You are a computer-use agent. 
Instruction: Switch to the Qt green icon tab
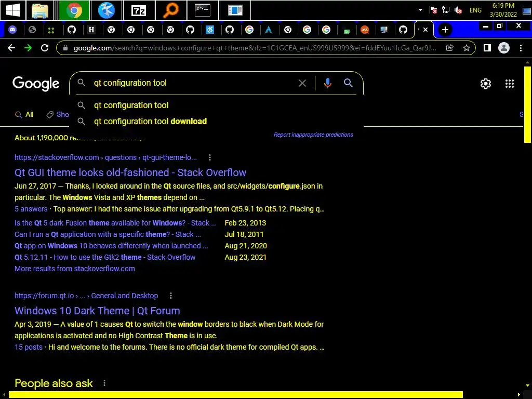pyautogui.click(x=347, y=31)
